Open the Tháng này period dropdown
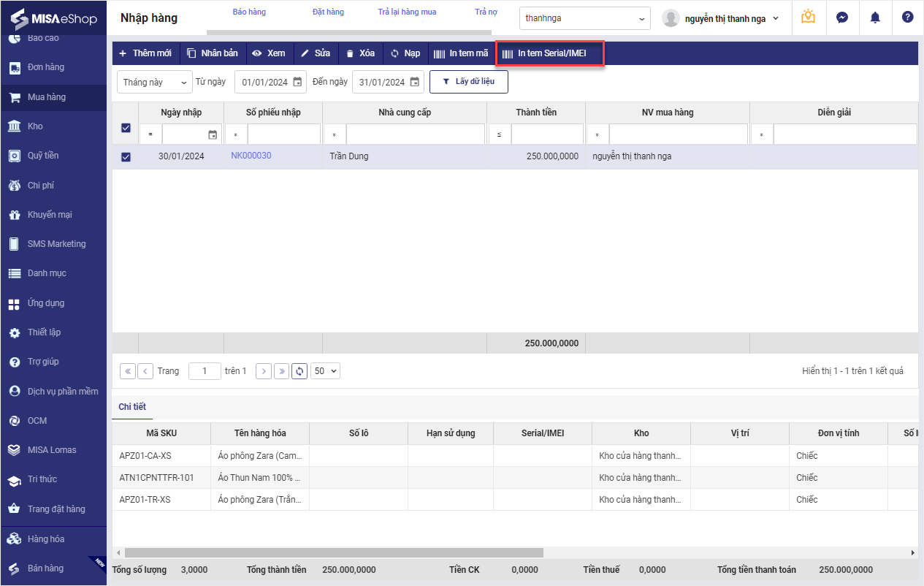 155,82
